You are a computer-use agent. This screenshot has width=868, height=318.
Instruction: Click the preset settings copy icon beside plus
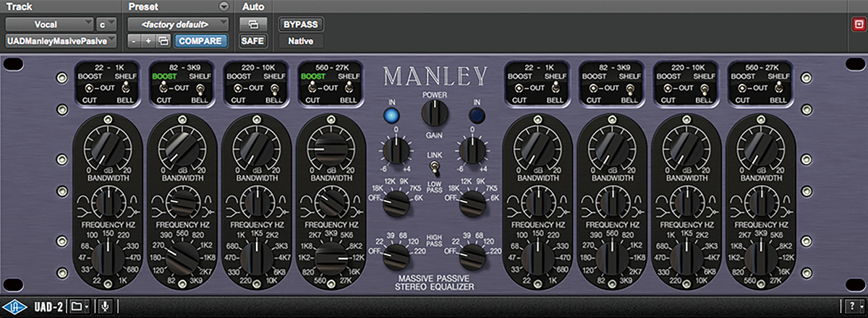[x=163, y=41]
